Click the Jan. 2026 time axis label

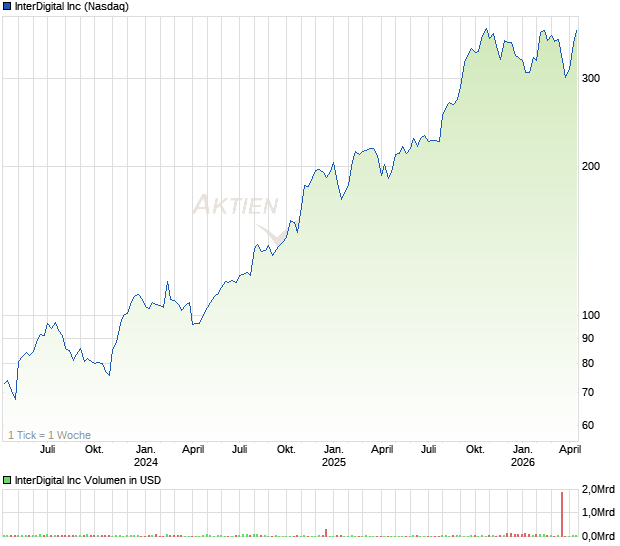523,455
